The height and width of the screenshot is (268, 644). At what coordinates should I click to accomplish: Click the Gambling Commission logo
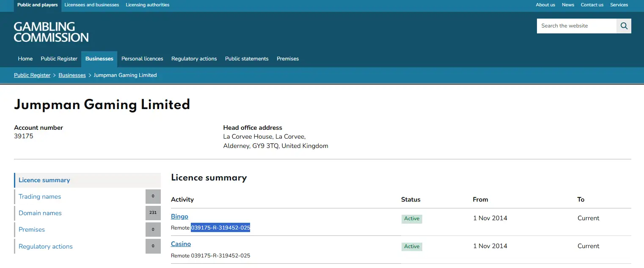[x=51, y=32]
